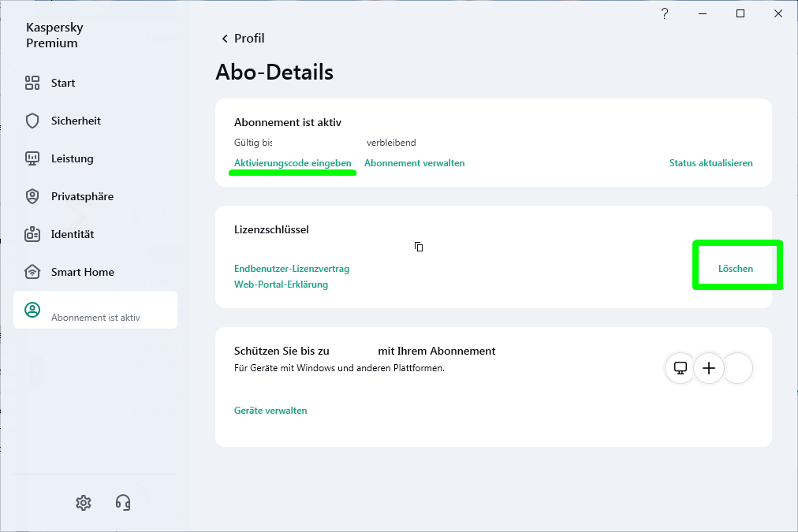Image resolution: width=798 pixels, height=532 pixels.
Task: Click Aktivierungscode eingeben link
Action: [293, 163]
